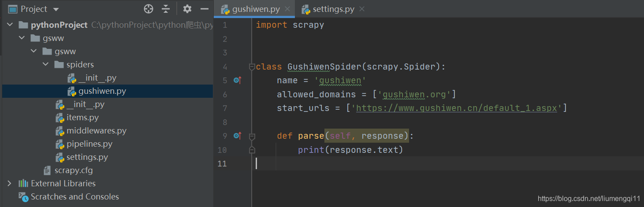The height and width of the screenshot is (207, 644).
Task: Open items.py file
Action: point(82,118)
